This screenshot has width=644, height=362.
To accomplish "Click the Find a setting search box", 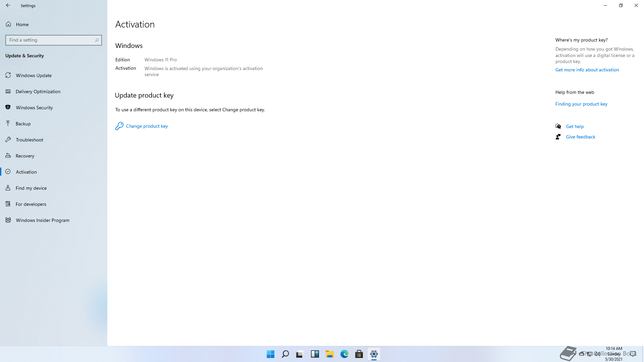I will (54, 40).
